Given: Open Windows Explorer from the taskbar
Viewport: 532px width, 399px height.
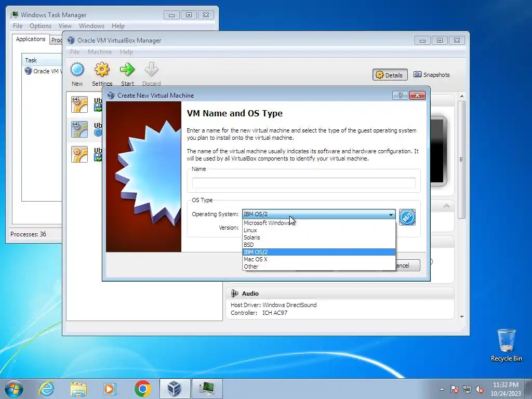Looking at the screenshot, I should click(x=78, y=389).
